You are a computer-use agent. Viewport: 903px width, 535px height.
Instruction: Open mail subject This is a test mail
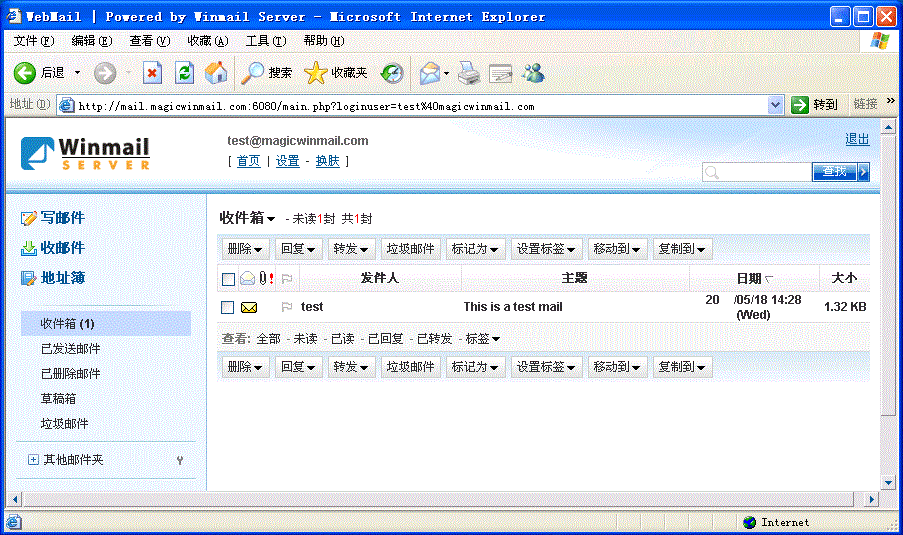[513, 307]
